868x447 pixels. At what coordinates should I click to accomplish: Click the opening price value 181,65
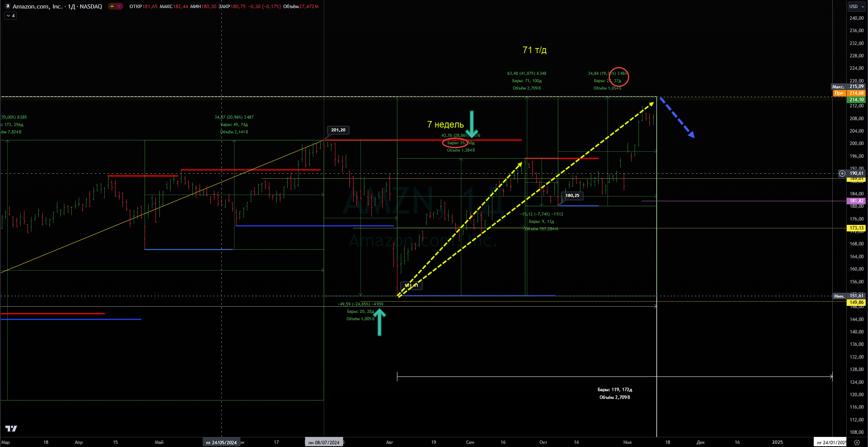click(150, 7)
